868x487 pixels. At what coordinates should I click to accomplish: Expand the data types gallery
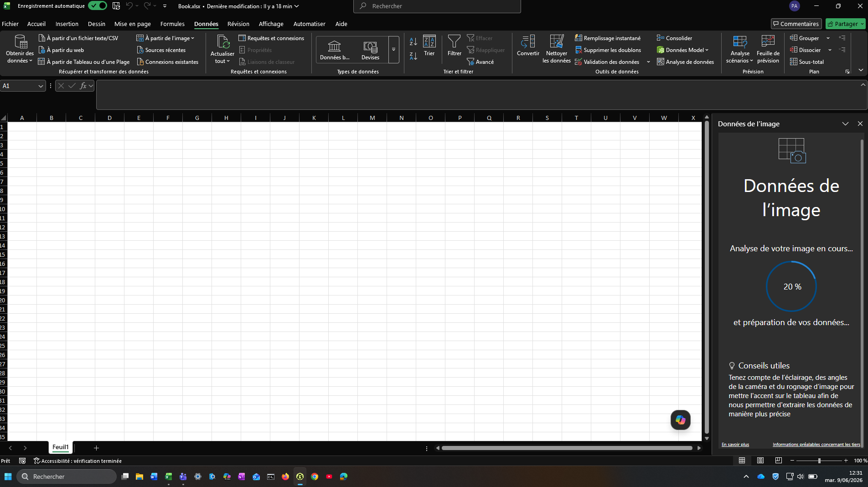(x=393, y=50)
